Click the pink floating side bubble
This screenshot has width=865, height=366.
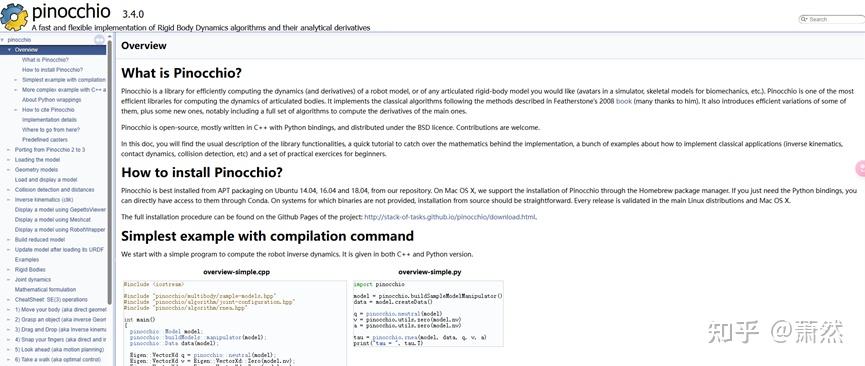[x=860, y=168]
